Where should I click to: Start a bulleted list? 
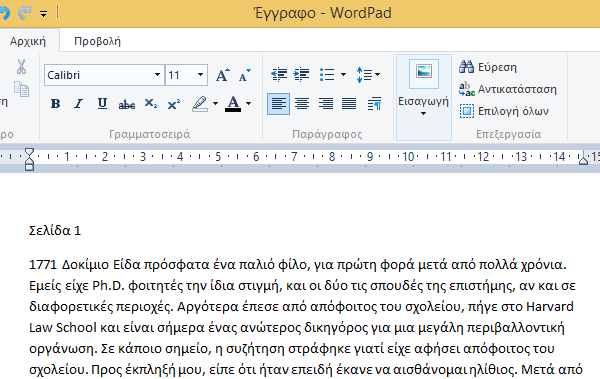[327, 75]
